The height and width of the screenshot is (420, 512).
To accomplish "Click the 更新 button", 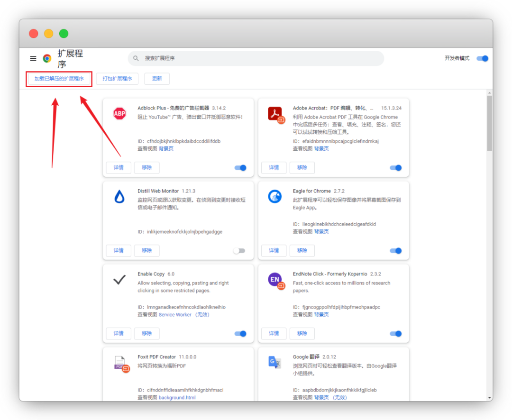I will coord(157,79).
